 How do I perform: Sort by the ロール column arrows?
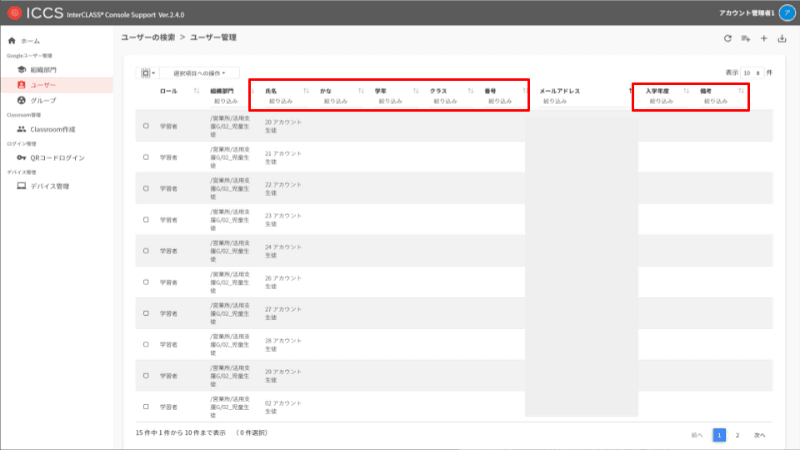point(196,91)
